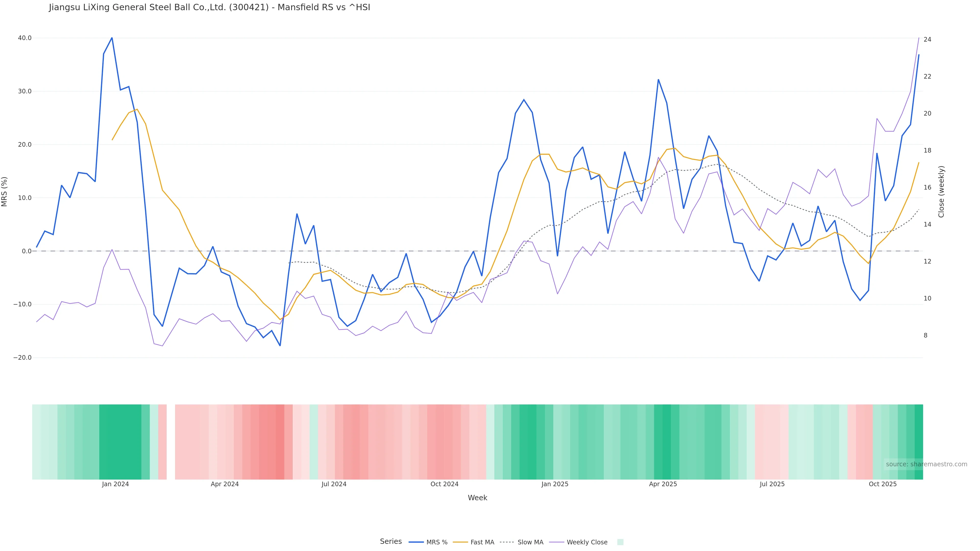This screenshot has width=980, height=551.
Task: Select the Oct 2024 x-axis tick label
Action: tap(444, 484)
